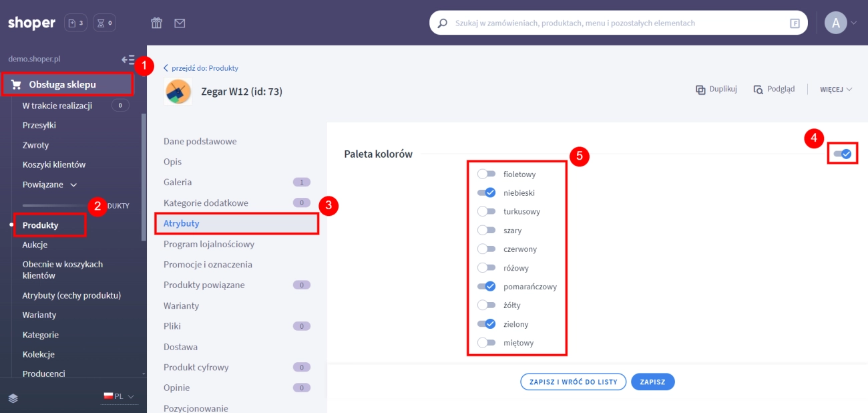868x413 pixels.
Task: Open the user avatar account menu
Action: [836, 23]
